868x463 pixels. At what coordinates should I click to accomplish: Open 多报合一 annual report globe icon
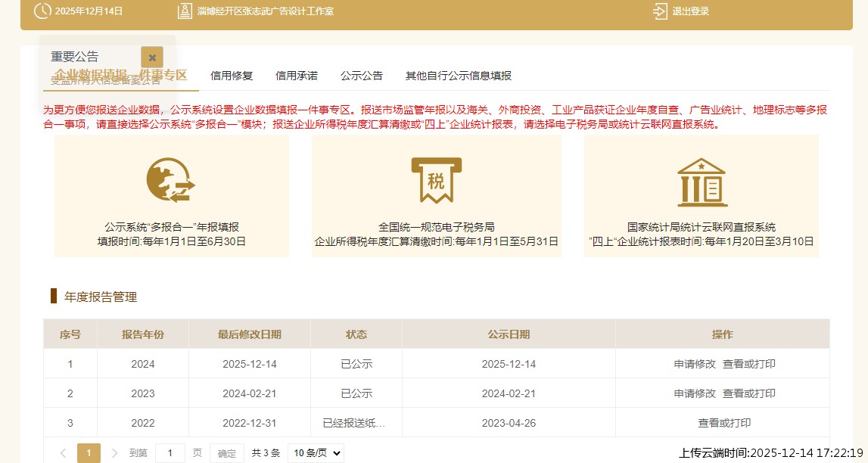171,181
